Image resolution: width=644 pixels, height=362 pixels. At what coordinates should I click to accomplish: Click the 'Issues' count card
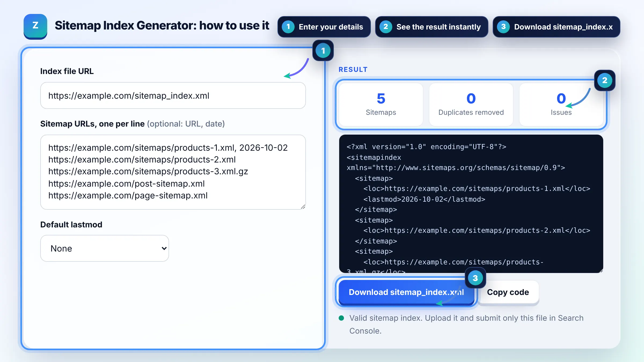[561, 104]
